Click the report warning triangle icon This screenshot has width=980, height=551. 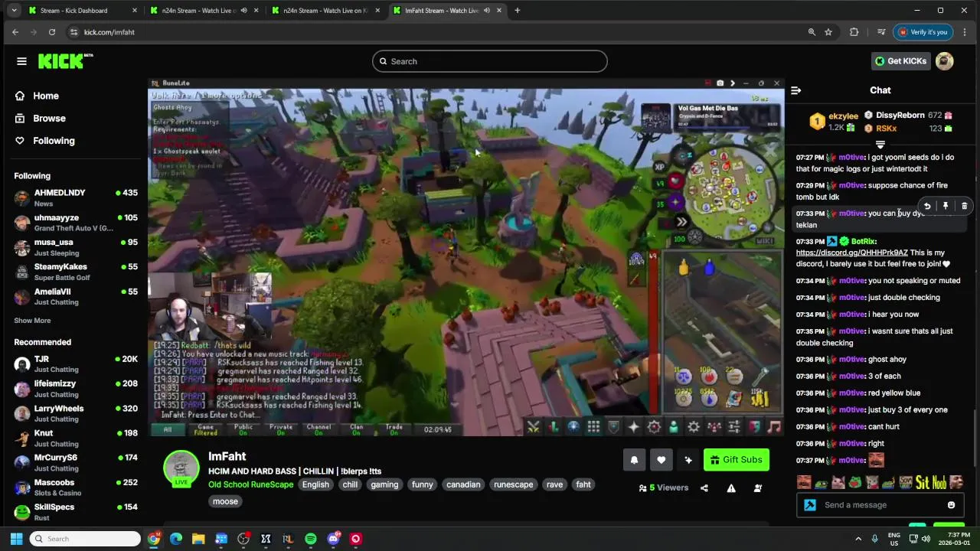pos(731,488)
